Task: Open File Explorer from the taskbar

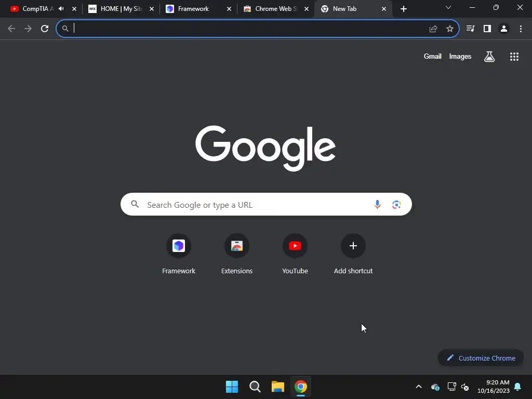Action: [278, 387]
